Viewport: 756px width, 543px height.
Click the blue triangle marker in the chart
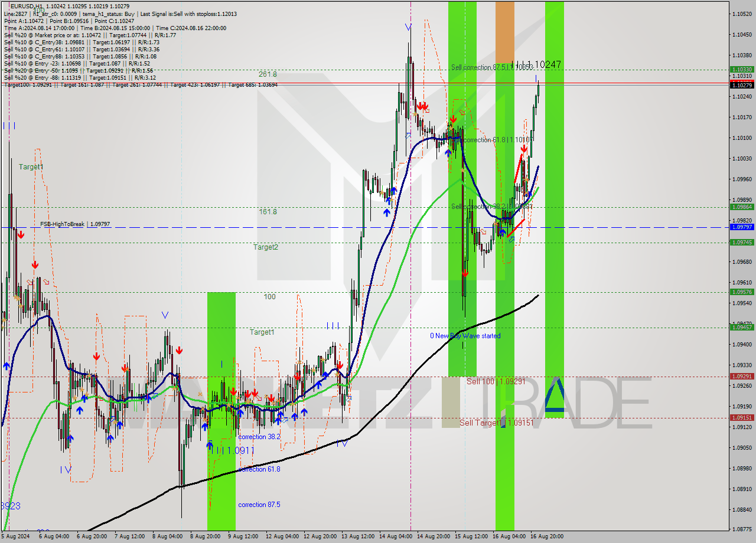(x=554, y=394)
